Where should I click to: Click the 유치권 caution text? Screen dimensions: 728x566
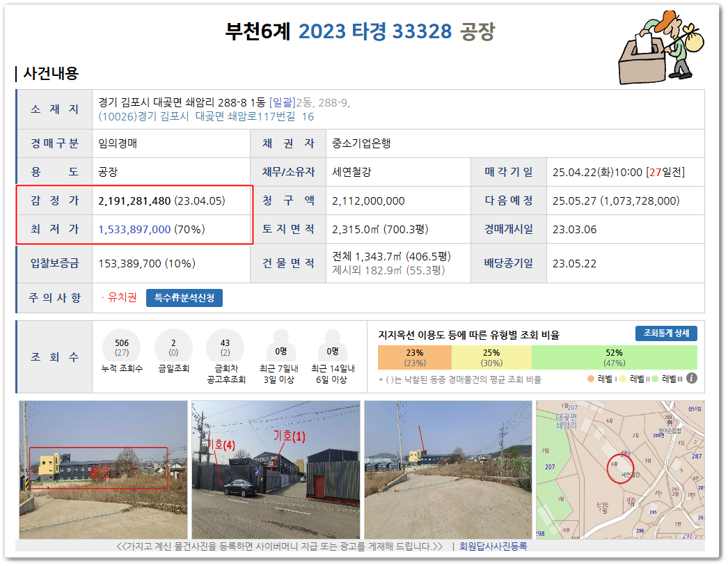click(x=122, y=297)
